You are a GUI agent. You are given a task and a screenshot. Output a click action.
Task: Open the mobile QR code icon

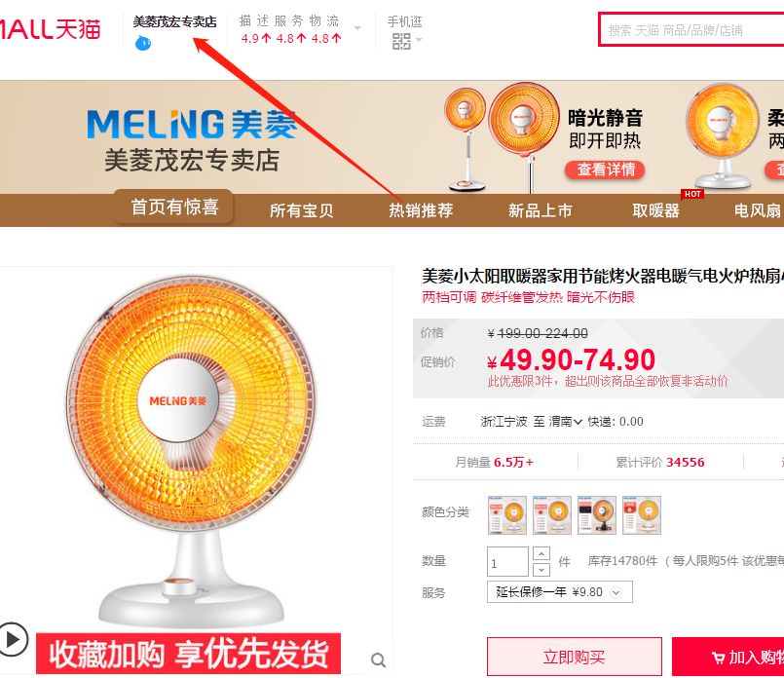(x=401, y=41)
